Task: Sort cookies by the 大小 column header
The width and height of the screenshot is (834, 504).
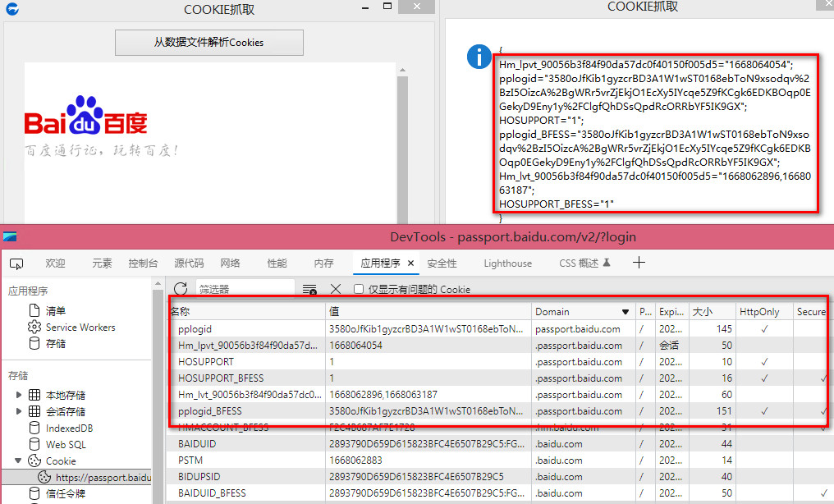Action: point(712,312)
